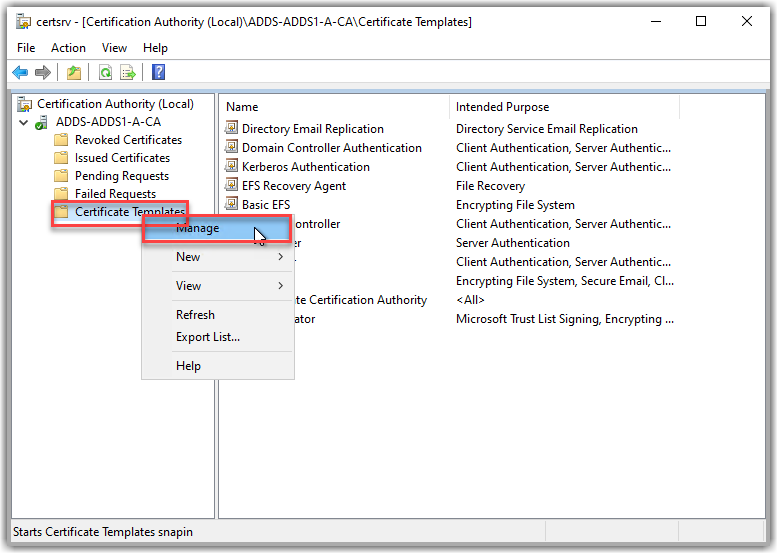778x554 pixels.
Task: Click the certsrv title bar app icon
Action: coord(23,22)
